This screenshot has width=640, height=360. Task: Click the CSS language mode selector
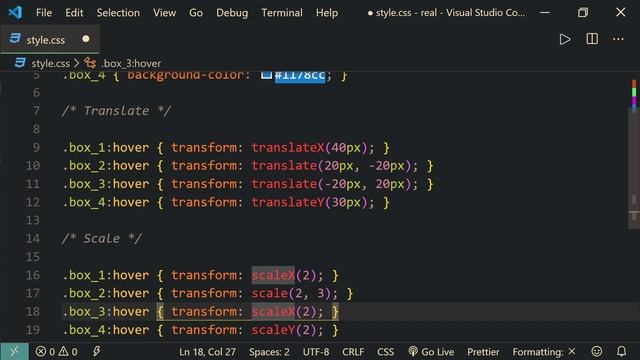tap(385, 352)
